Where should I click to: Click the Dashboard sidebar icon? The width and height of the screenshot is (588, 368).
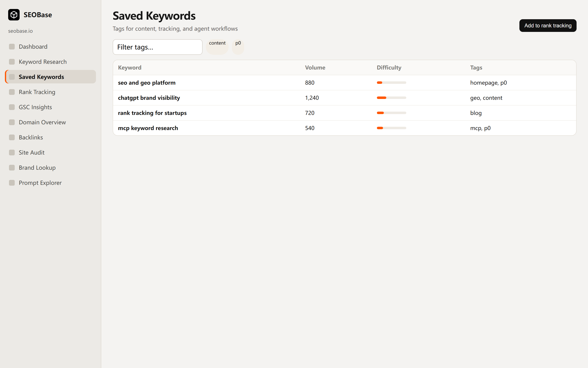[12, 46]
